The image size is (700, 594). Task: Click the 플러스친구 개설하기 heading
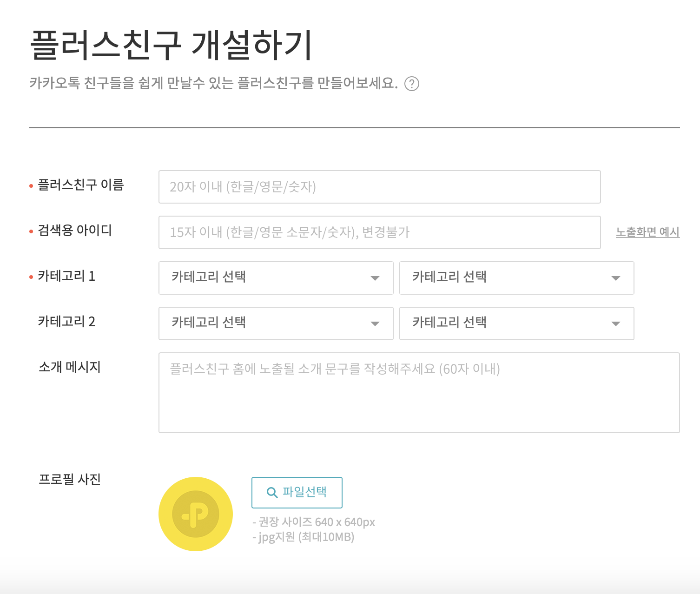pyautogui.click(x=171, y=46)
